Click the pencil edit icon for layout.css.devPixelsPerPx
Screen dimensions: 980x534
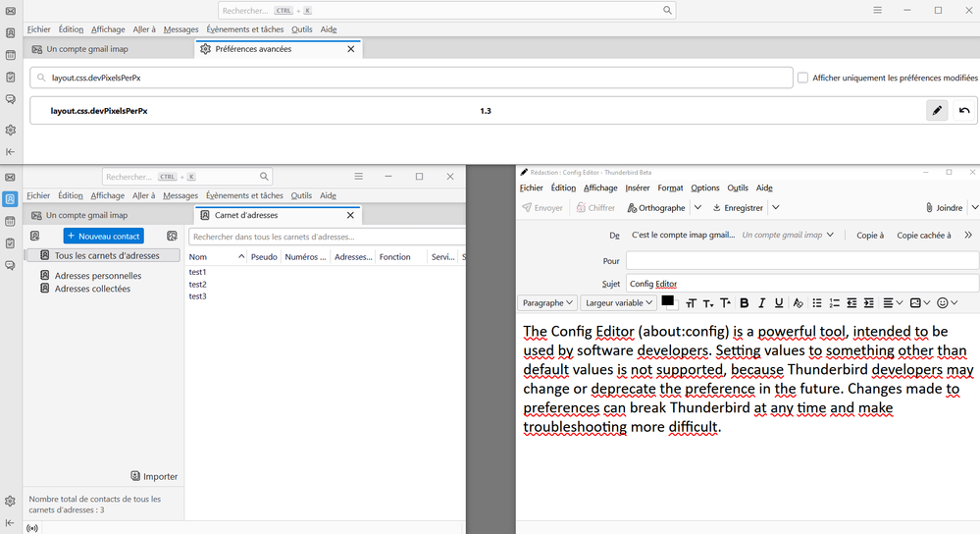point(937,111)
